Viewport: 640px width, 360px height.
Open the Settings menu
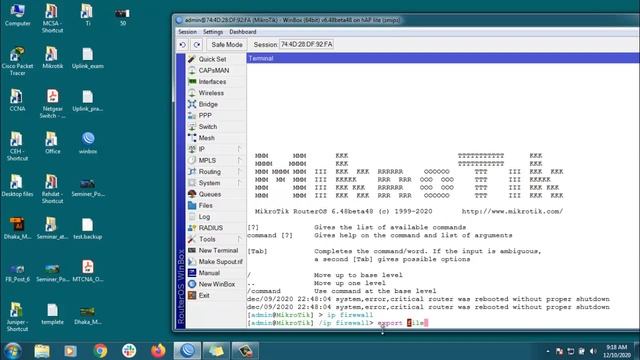[x=213, y=32]
